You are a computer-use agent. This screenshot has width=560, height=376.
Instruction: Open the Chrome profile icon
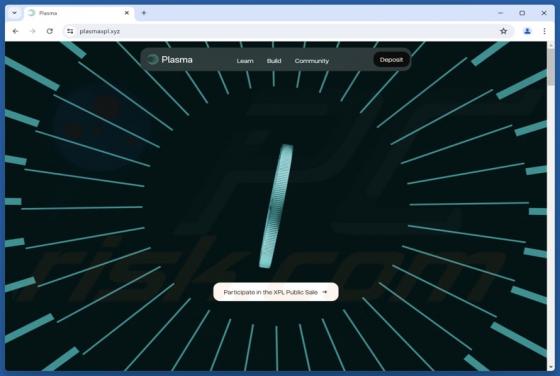[527, 31]
